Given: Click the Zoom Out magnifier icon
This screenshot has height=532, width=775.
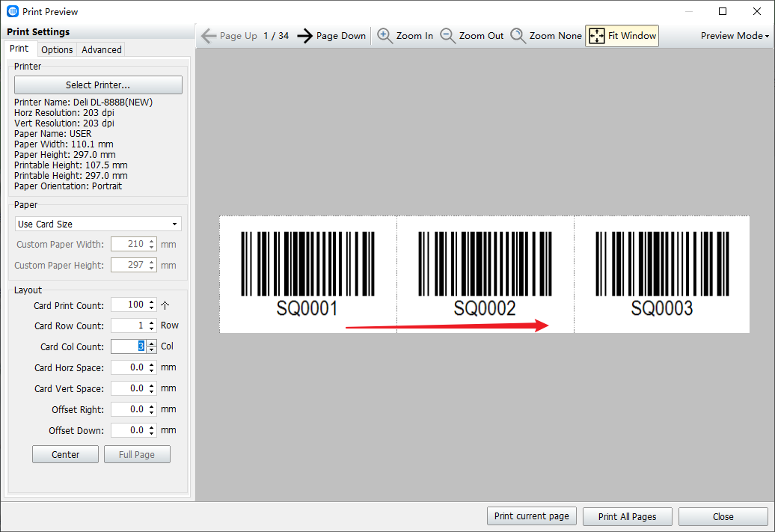Looking at the screenshot, I should 447,36.
